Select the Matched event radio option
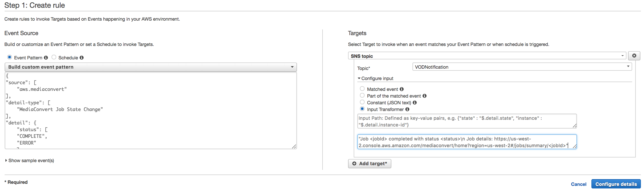644x190 pixels. point(362,89)
